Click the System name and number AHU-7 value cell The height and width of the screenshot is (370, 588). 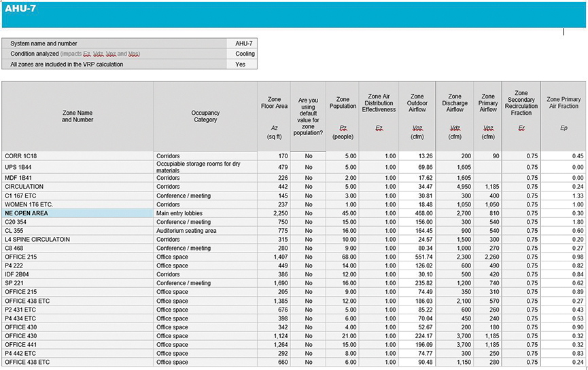point(241,43)
